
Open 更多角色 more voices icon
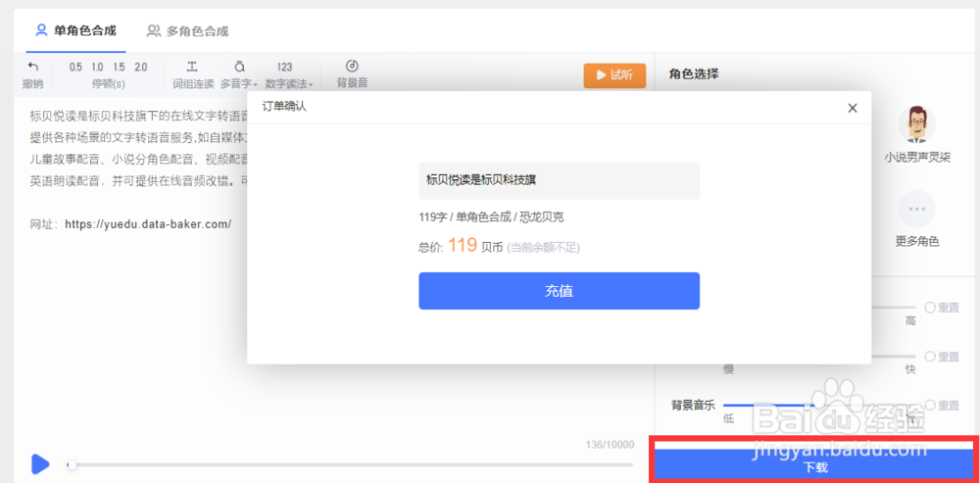(917, 209)
